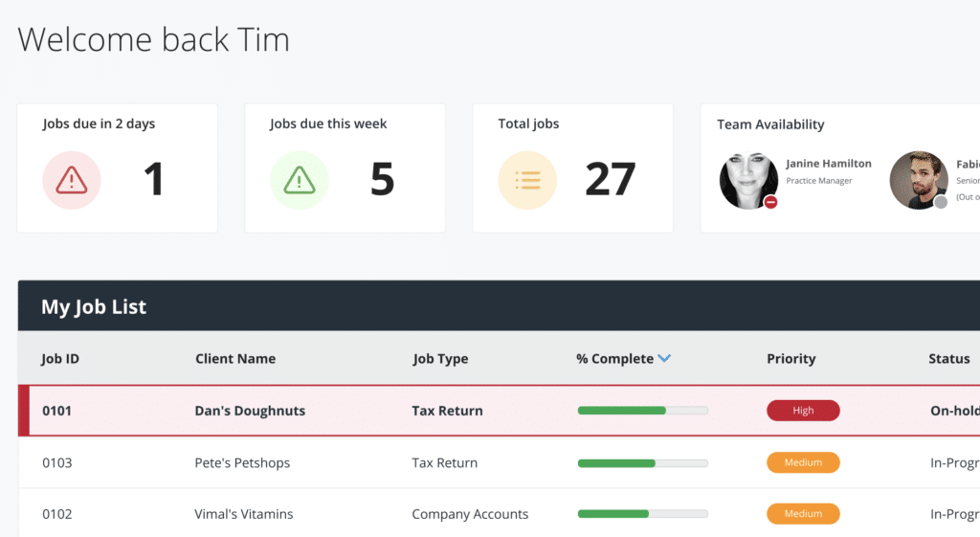This screenshot has height=537, width=980.
Task: Click the green warning icon for jobs due this week
Action: (300, 180)
